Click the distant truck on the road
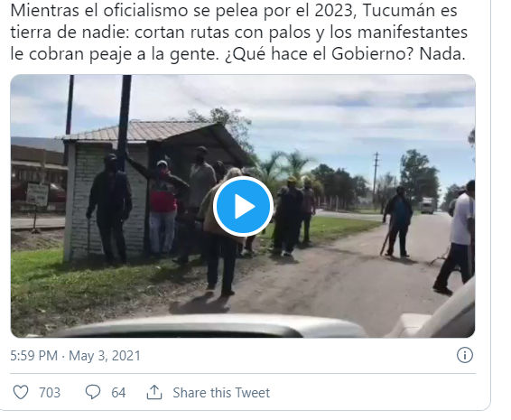 [x=427, y=205]
